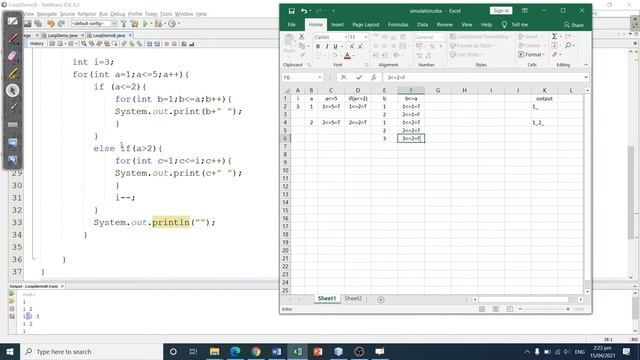
Task: Select cell containing 'output' header
Action: click(x=544, y=98)
